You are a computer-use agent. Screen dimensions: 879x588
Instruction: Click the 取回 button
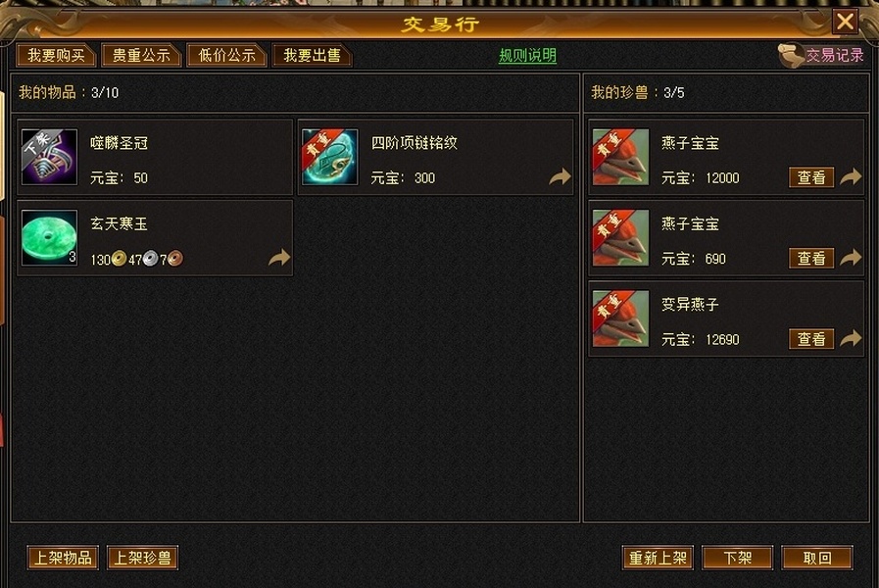817,558
